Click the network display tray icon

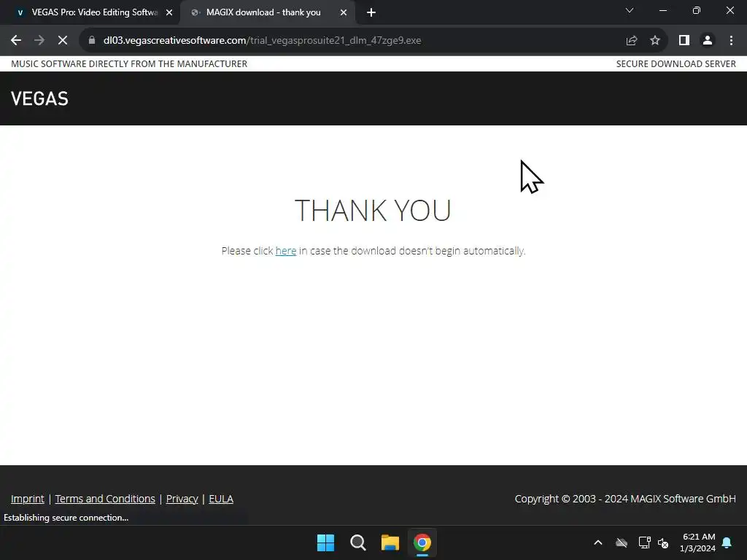coord(645,542)
